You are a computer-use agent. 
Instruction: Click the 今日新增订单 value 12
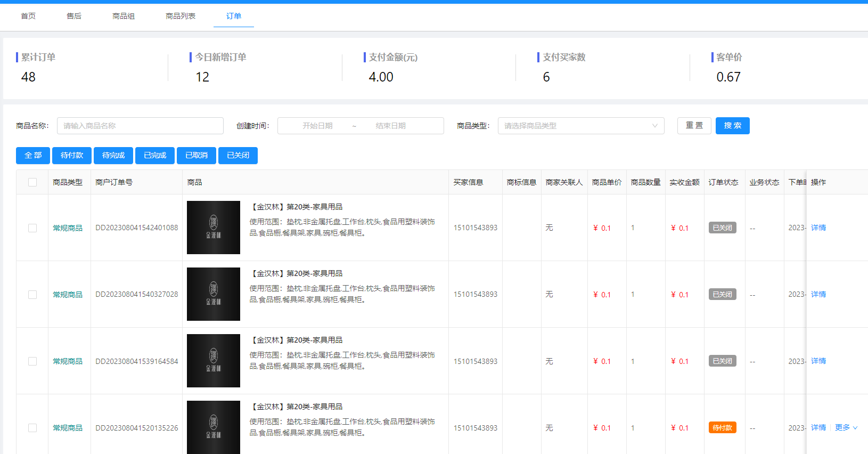click(202, 77)
